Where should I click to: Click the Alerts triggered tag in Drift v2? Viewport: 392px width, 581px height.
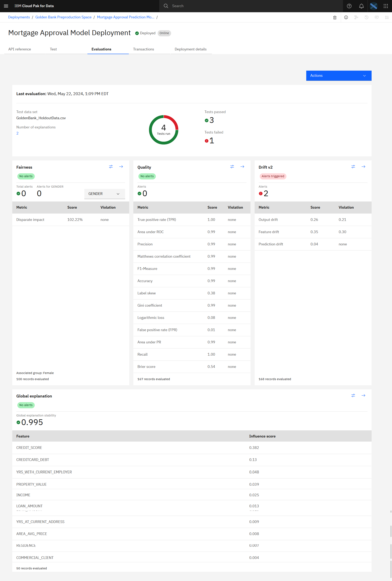point(273,176)
